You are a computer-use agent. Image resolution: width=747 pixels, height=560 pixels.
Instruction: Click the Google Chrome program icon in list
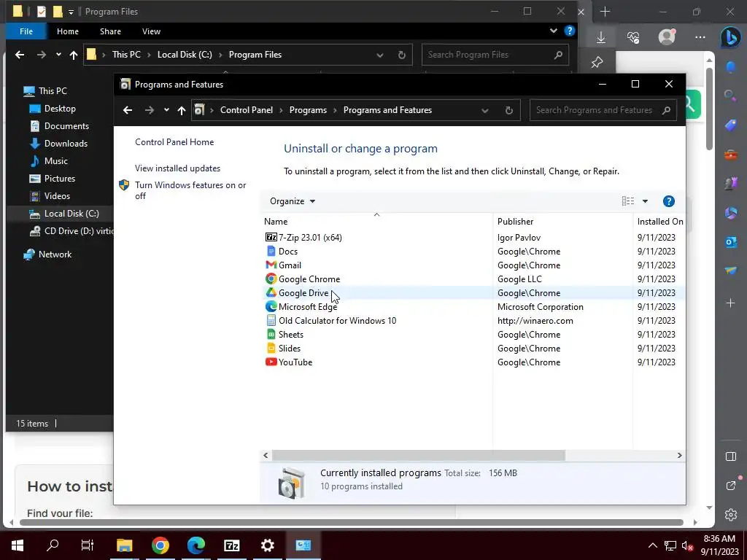271,279
